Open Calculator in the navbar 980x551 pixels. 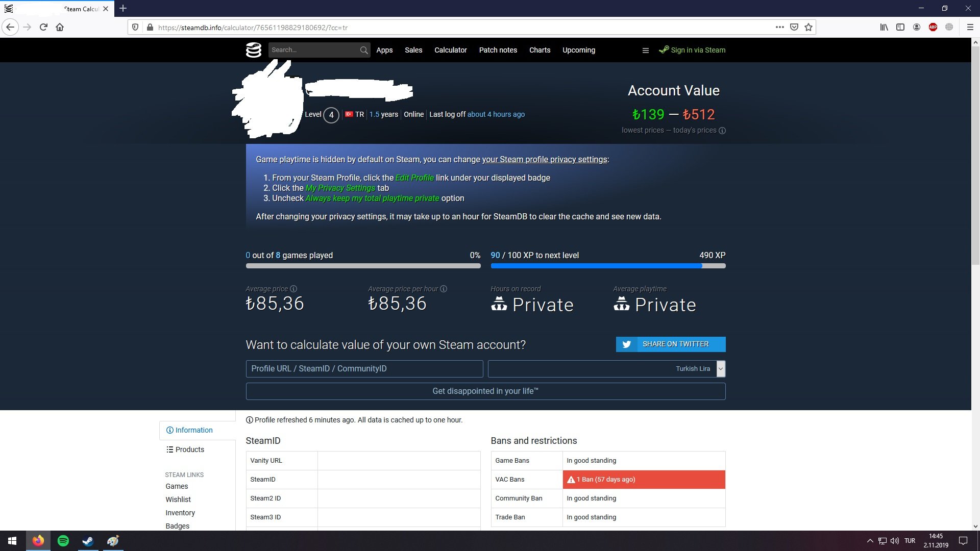pyautogui.click(x=451, y=50)
